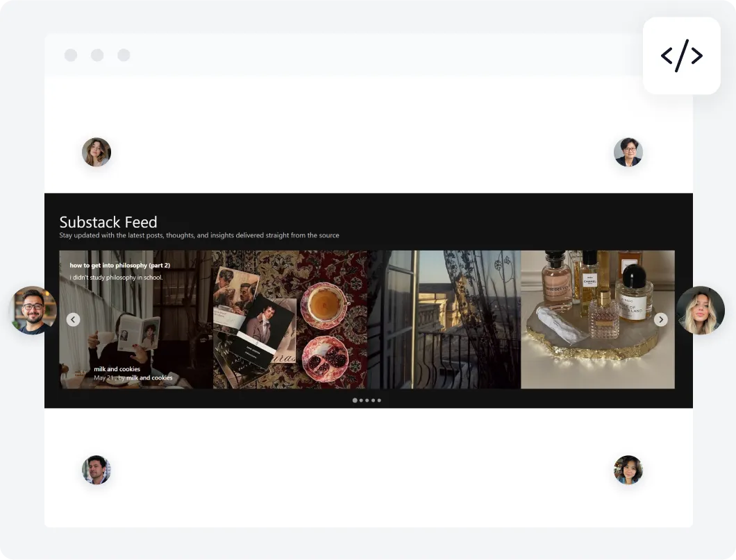Open the balcony window photo post

pyautogui.click(x=444, y=318)
